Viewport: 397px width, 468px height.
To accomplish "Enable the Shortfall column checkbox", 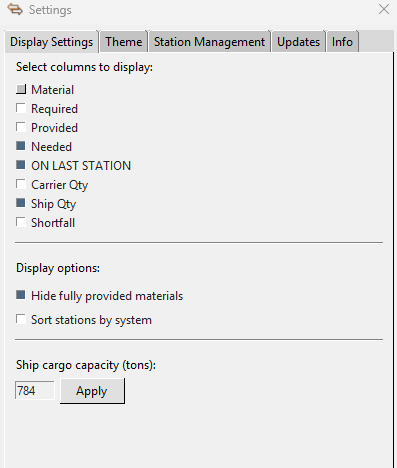I will pyautogui.click(x=21, y=222).
